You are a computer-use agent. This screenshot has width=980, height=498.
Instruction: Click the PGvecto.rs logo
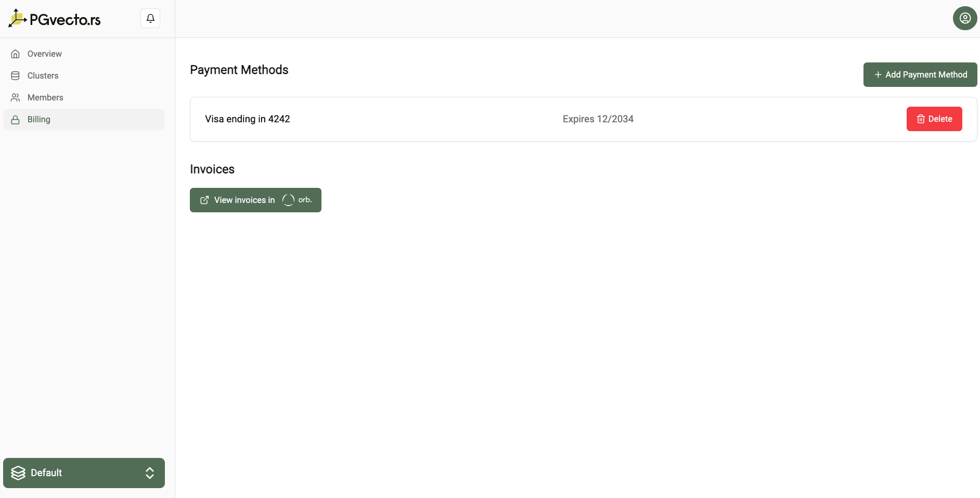tap(55, 19)
